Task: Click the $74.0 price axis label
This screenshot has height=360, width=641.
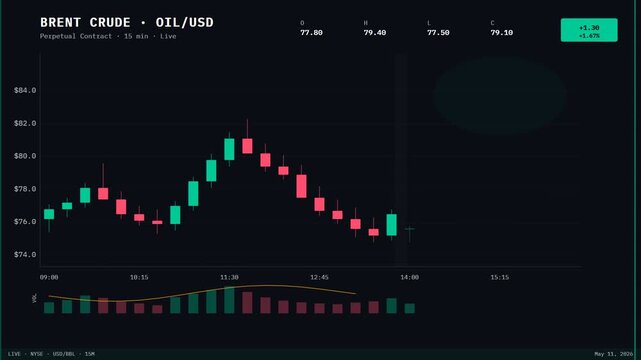Action: (x=25, y=255)
